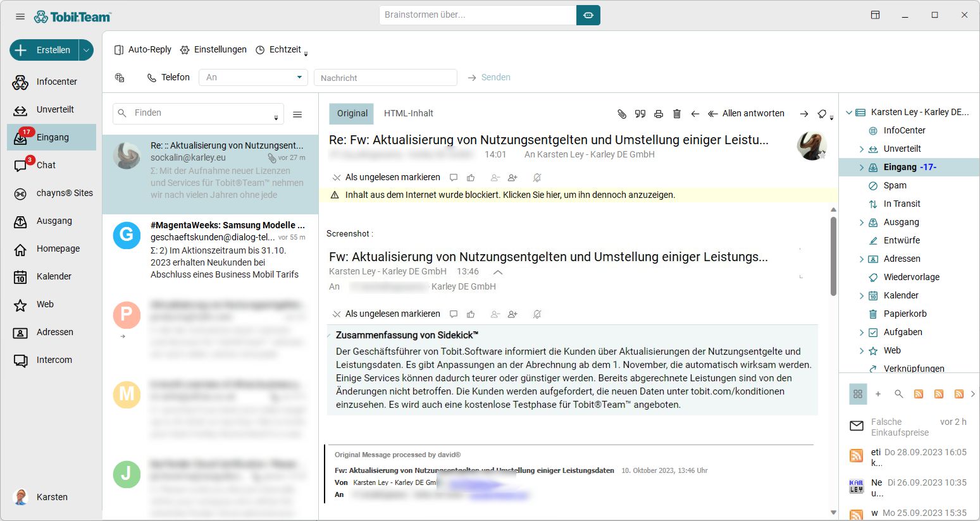Click the blocked internet content warning bar
980x521 pixels.
tap(509, 195)
